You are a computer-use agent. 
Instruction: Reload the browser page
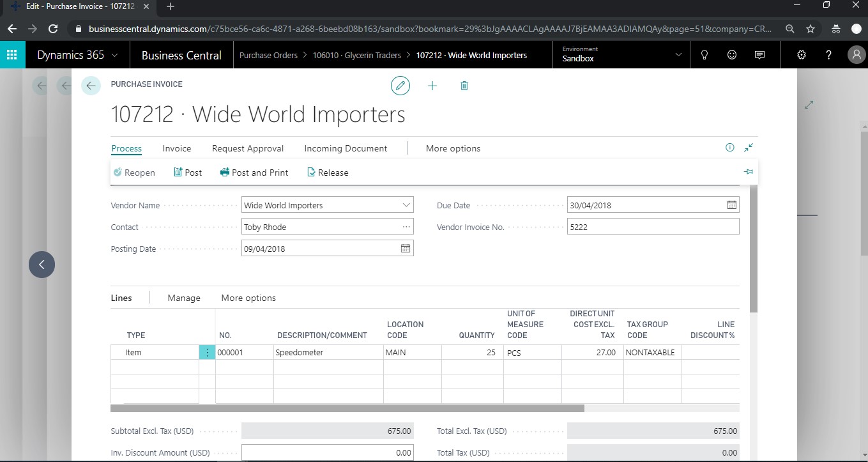tap(54, 29)
